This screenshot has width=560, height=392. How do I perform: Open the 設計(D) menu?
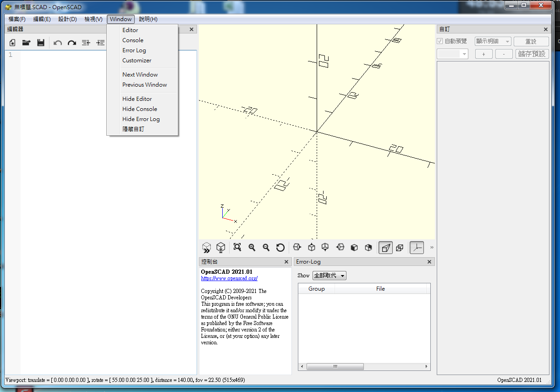[x=68, y=19]
